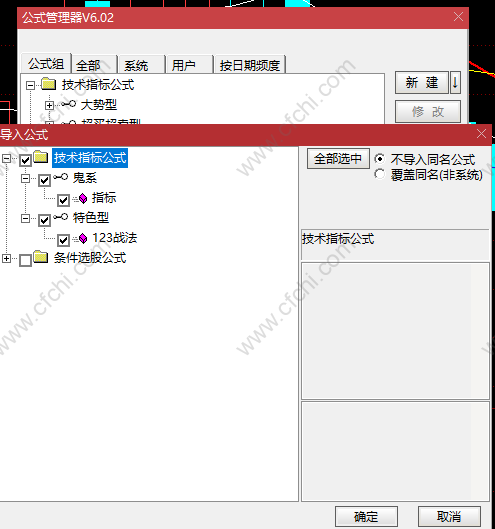
Task: Select 覆盖同名(非系统) radio option
Action: [380, 174]
